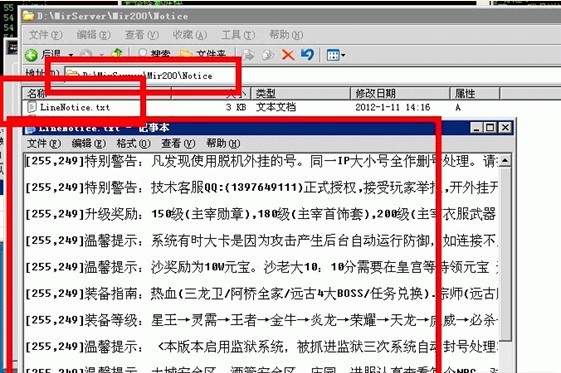Viewport: 561px width, 373px height.
Task: Sort files by the 修改日期 column
Action: 400,93
